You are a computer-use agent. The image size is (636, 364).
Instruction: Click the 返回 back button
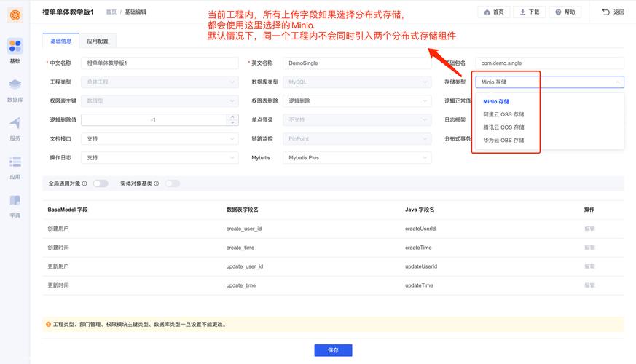613,12
